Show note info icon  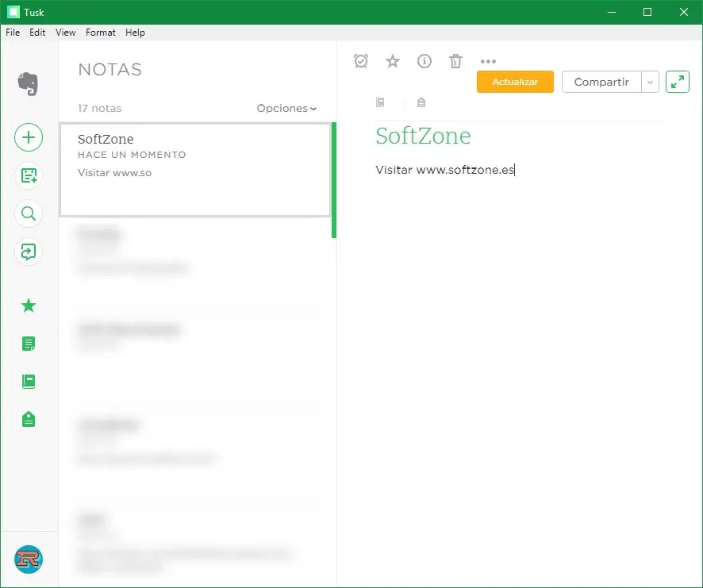click(x=424, y=61)
